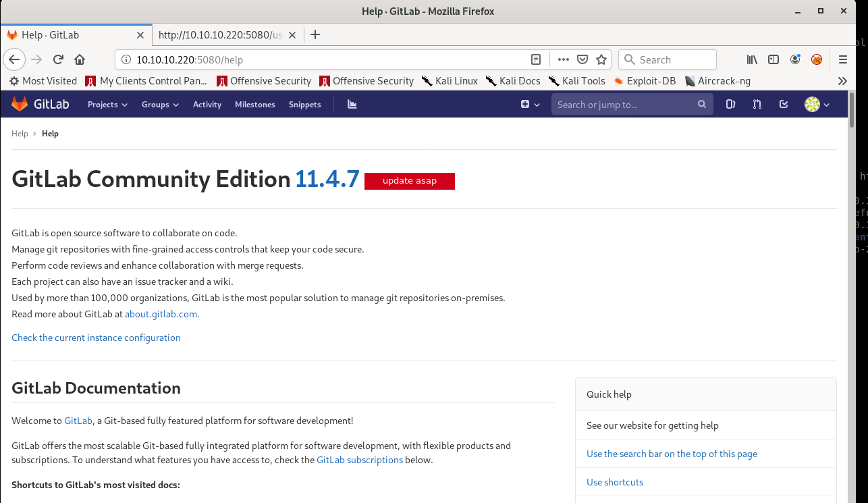Open the Firefox account icon
This screenshot has width=868, height=503.
pyautogui.click(x=795, y=59)
